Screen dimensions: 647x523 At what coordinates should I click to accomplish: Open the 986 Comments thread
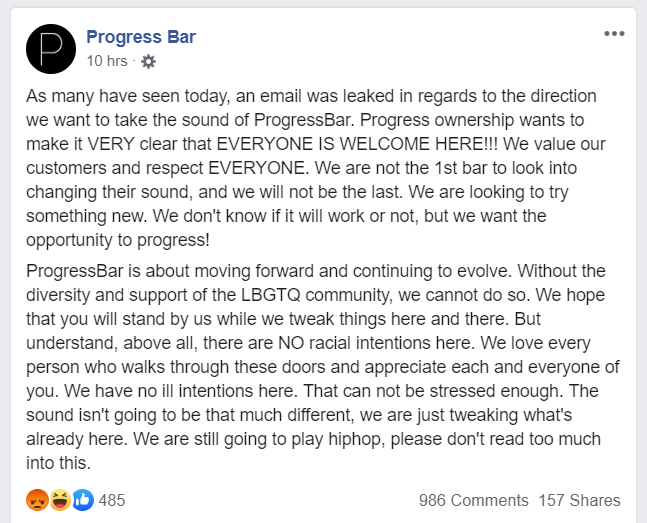click(x=473, y=500)
